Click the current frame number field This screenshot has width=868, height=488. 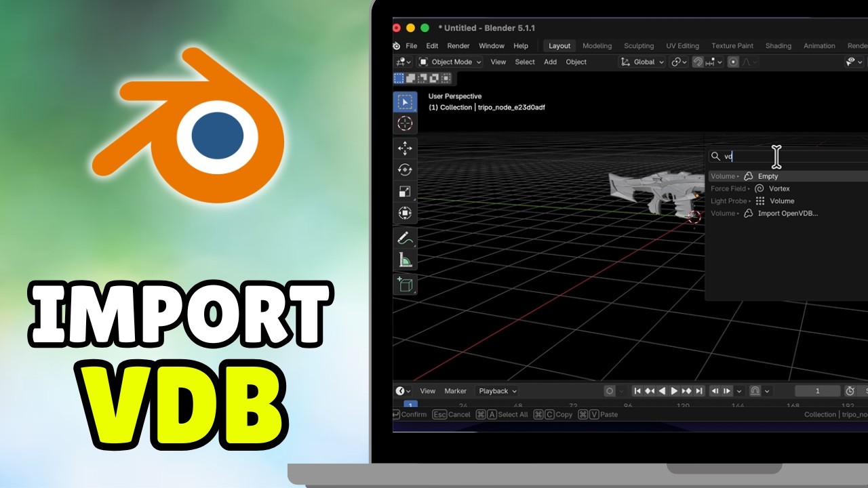click(818, 391)
